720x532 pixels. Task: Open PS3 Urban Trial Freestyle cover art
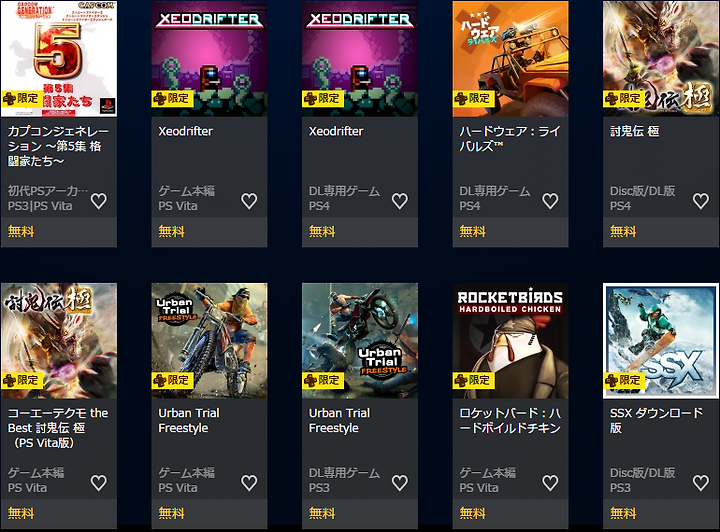click(x=360, y=341)
